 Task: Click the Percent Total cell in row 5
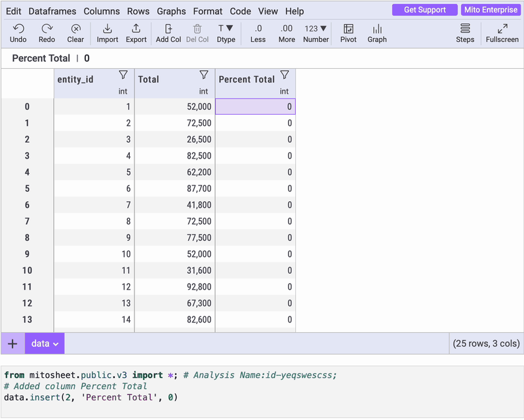pyautogui.click(x=256, y=189)
